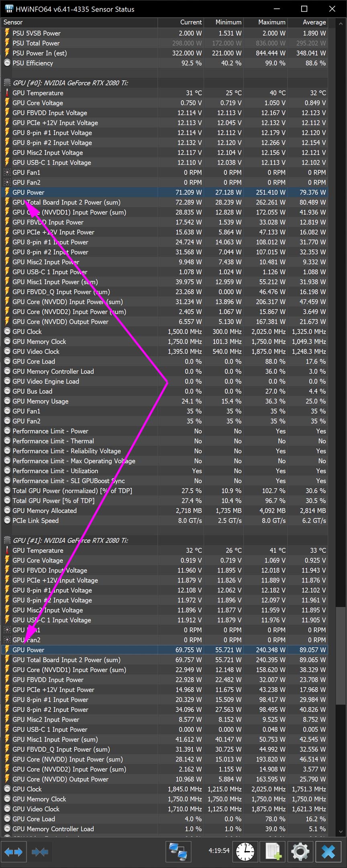Select GPU Memory Allocated row
The width and height of the screenshot is (347, 868).
coord(164,510)
